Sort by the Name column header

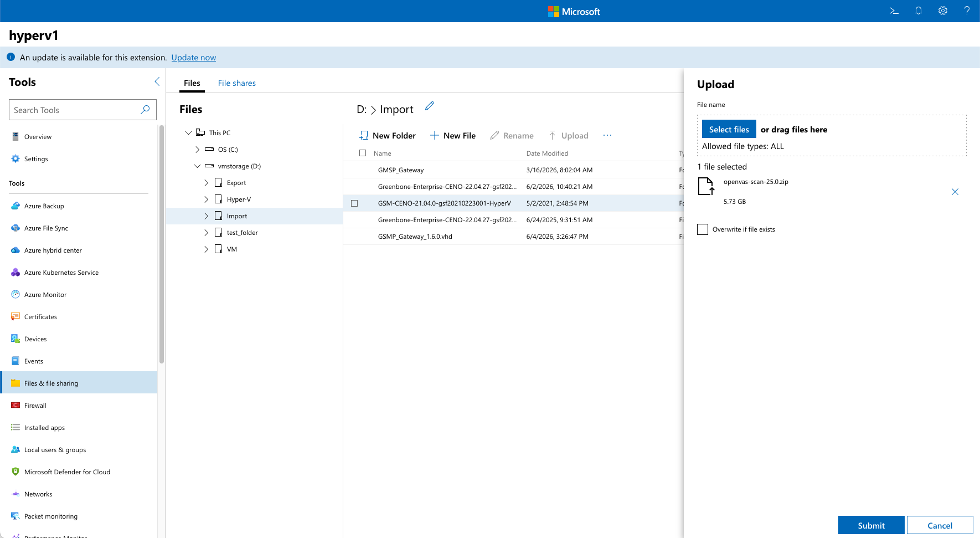(x=382, y=153)
